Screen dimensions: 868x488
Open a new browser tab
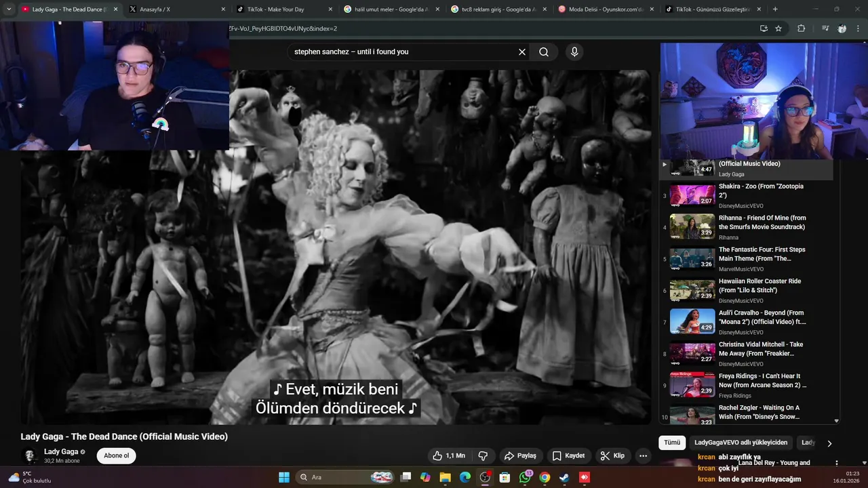[x=775, y=9]
